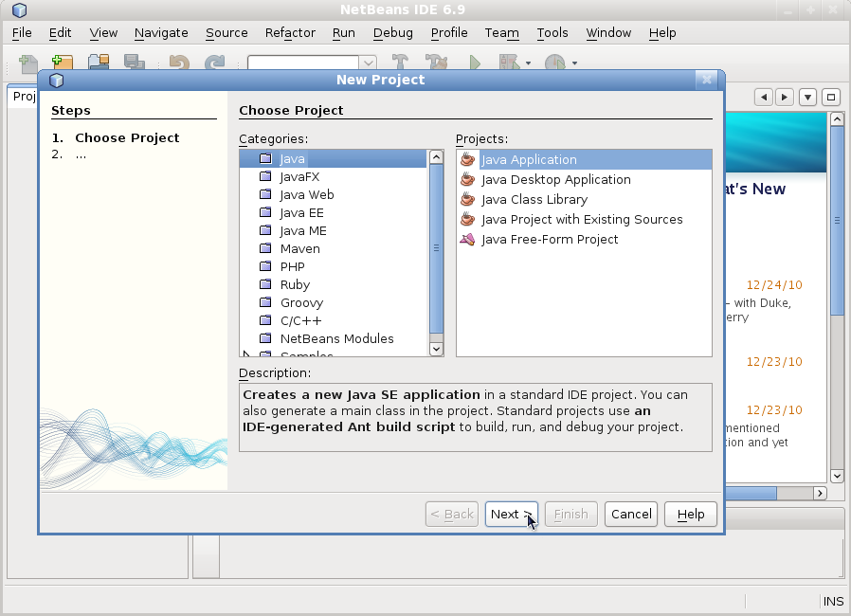The image size is (851, 616).
Task: Click the Clean and Build icon
Action: tap(436, 63)
